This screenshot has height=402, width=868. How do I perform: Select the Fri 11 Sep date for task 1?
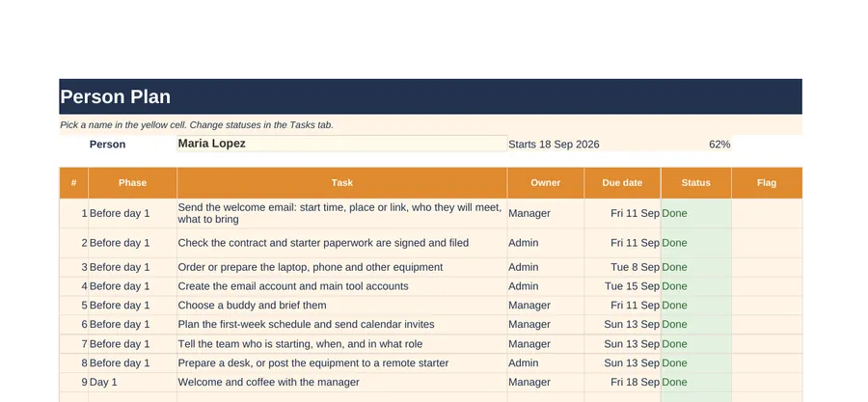622,213
